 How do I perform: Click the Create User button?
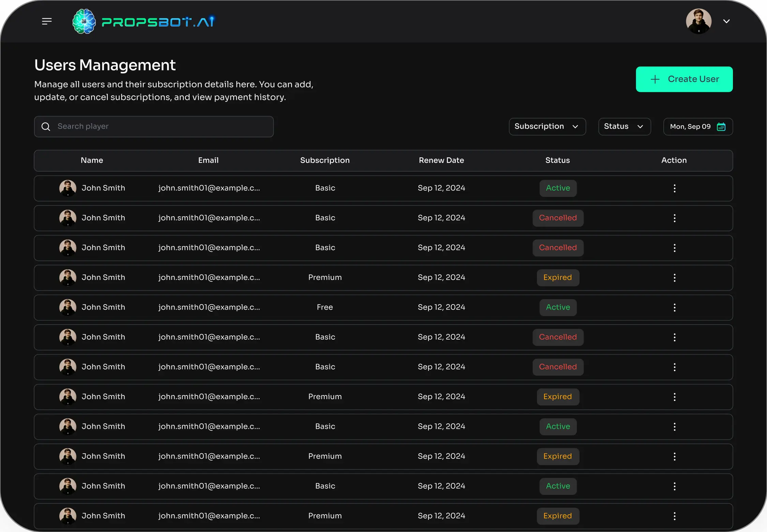point(684,79)
